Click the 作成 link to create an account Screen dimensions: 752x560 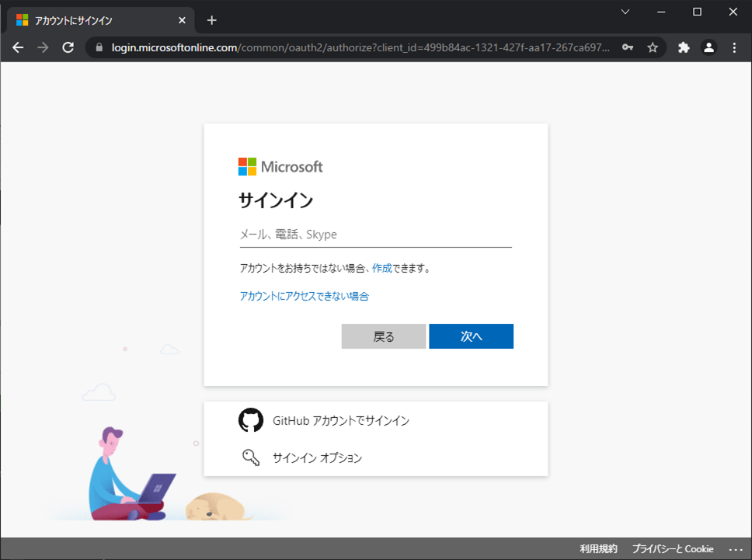(381, 268)
